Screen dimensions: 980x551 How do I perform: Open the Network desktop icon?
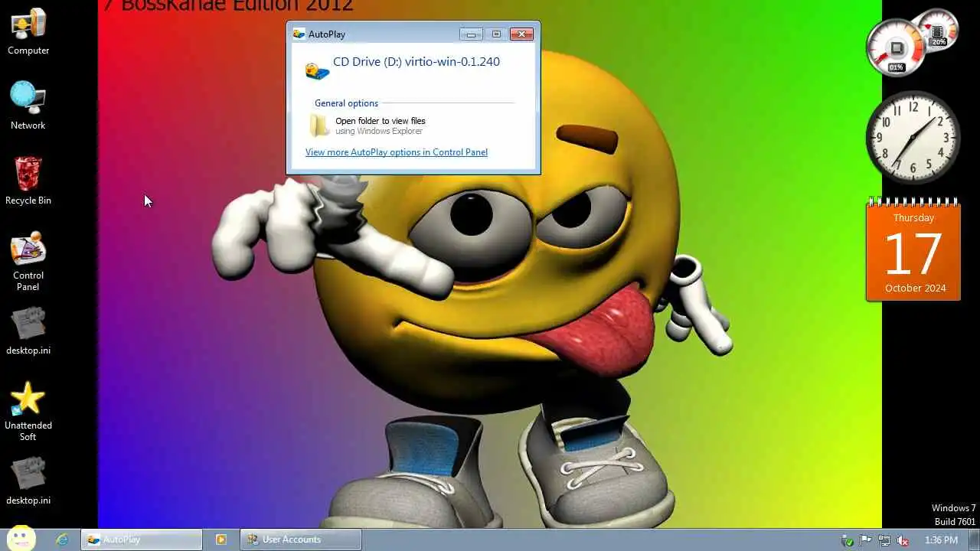(x=28, y=106)
